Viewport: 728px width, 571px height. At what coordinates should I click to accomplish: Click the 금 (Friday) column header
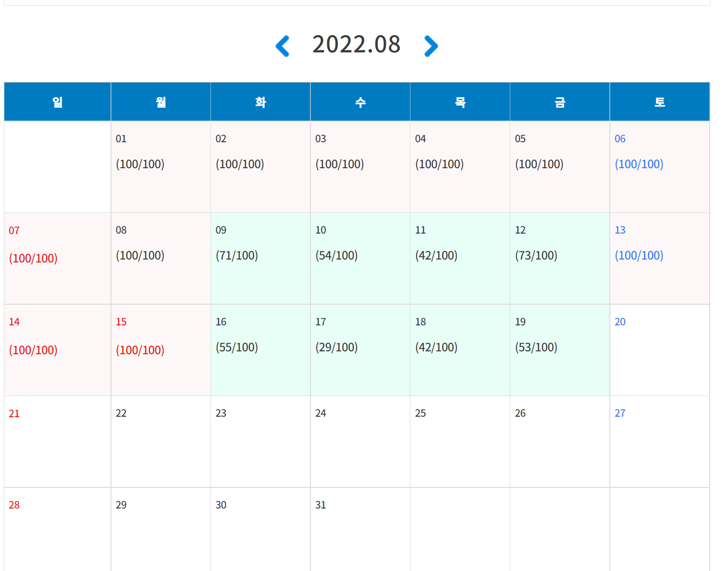pos(560,102)
